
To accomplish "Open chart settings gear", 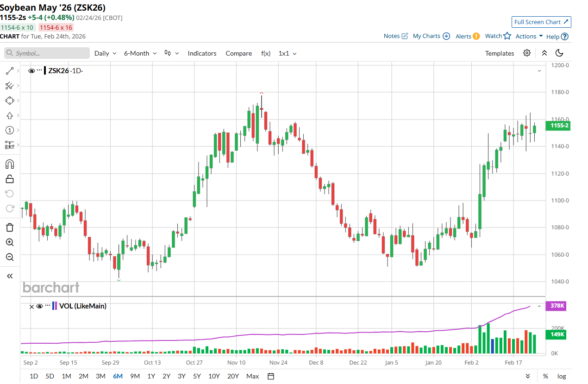I will click(527, 53).
